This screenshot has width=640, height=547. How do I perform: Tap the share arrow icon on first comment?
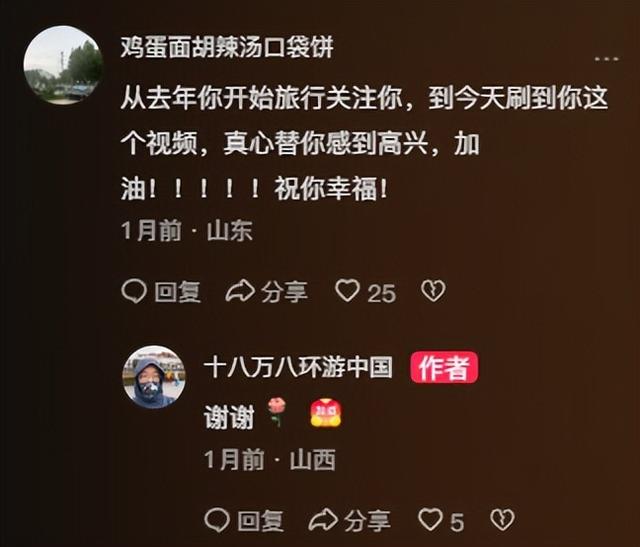[x=240, y=291]
